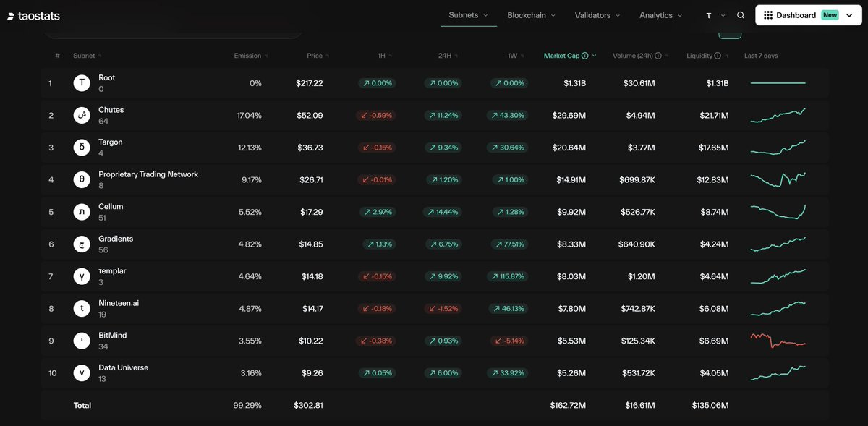
Task: Click the BitMind subnet icon
Action: pos(82,341)
